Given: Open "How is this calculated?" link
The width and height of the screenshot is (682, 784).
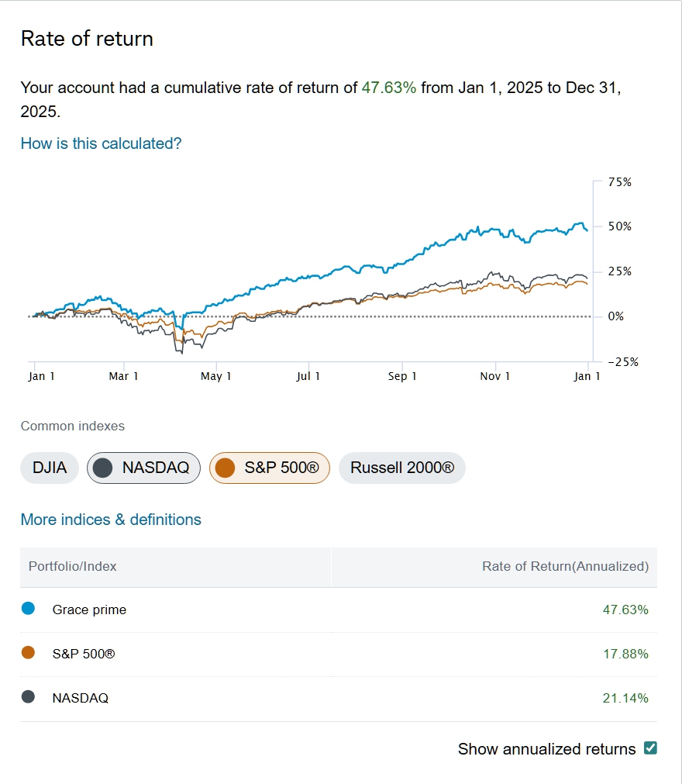Looking at the screenshot, I should pyautogui.click(x=101, y=143).
